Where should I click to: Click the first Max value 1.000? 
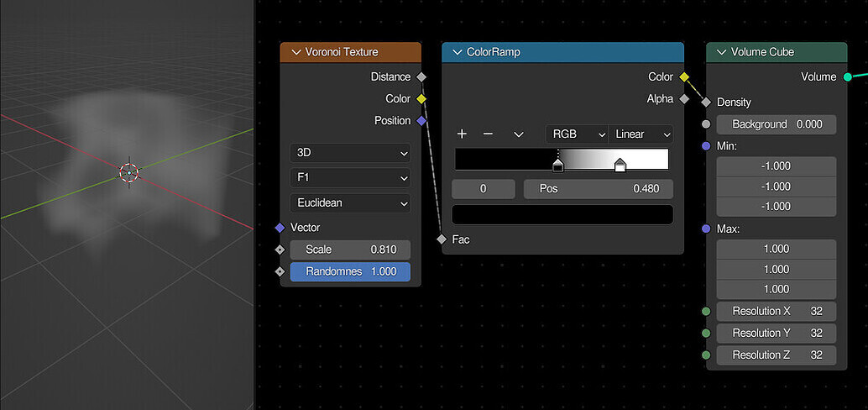[x=776, y=250]
